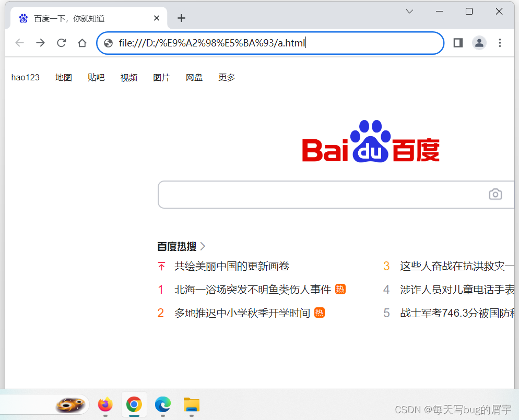Open the 图片 navigation link

tap(161, 77)
